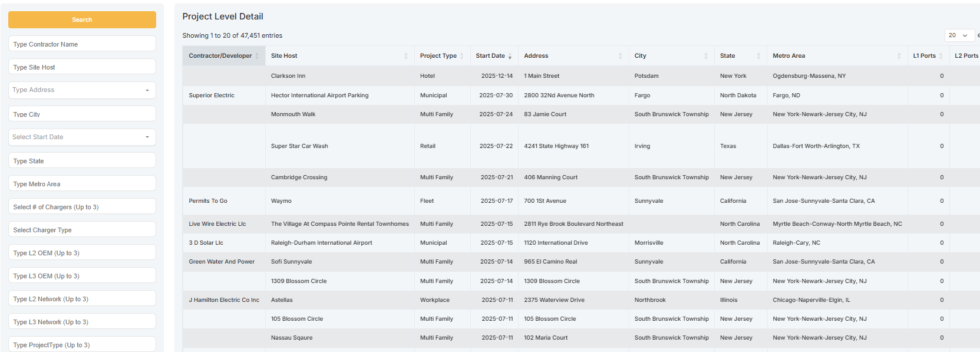Open Select Charger Type field
Viewport: 980px width, 352px height.
click(82, 230)
